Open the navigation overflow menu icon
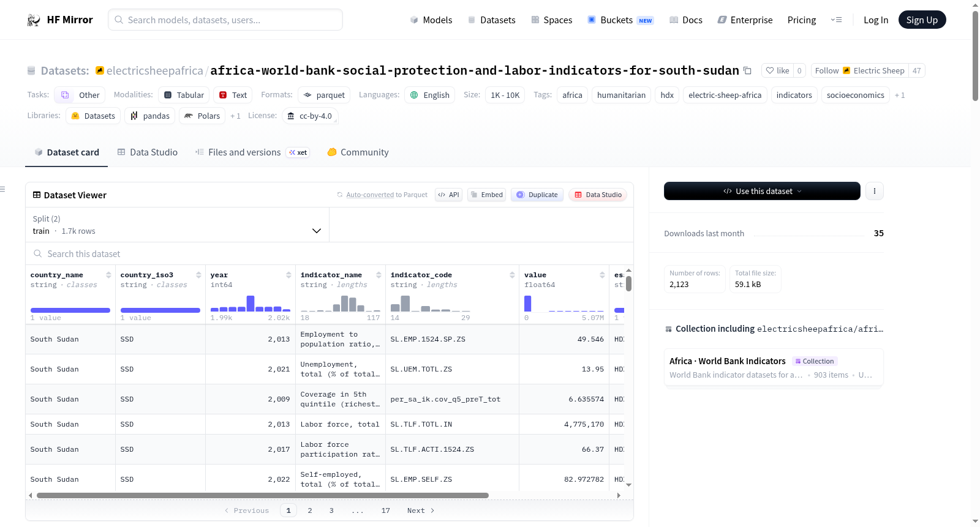The width and height of the screenshot is (980, 527). [836, 20]
